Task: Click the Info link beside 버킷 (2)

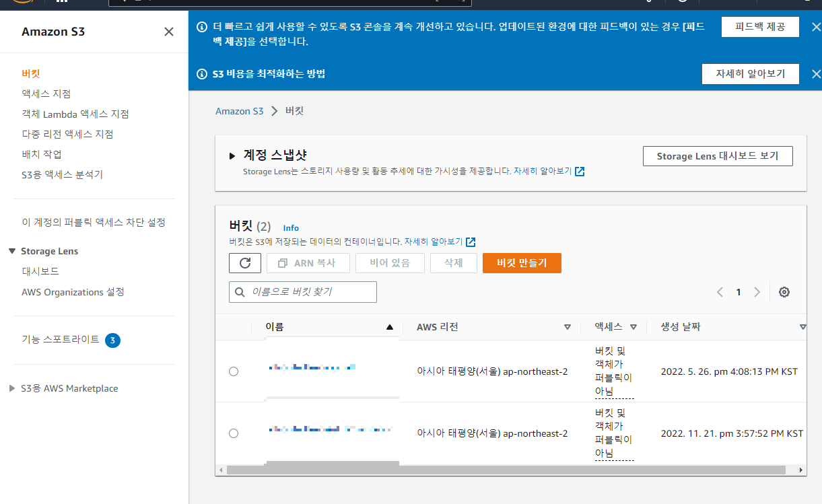Action: pos(291,228)
